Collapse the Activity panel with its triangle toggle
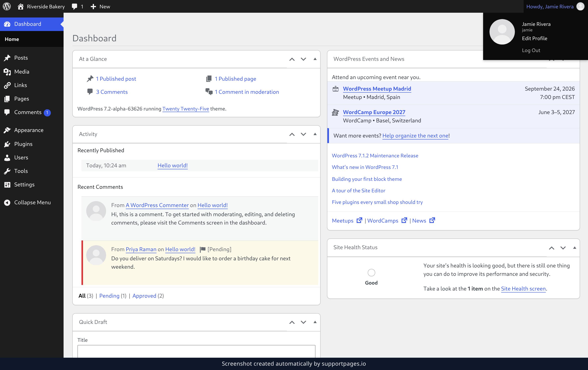Image resolution: width=588 pixels, height=370 pixels. 315,134
